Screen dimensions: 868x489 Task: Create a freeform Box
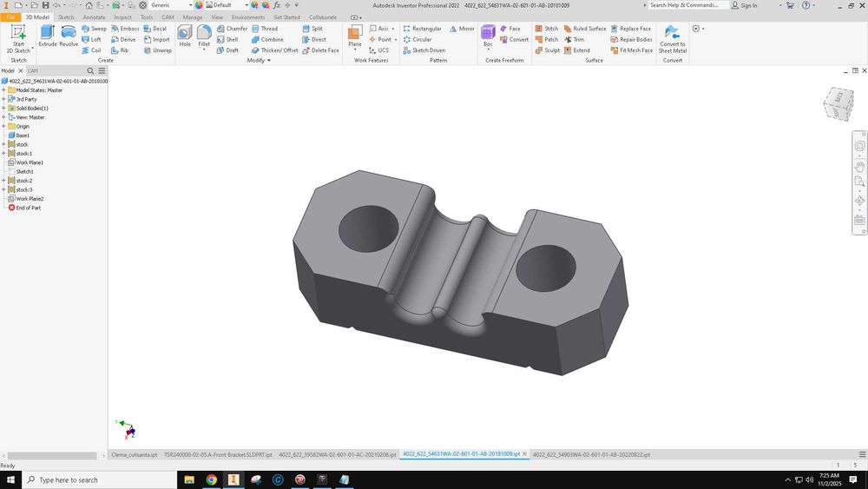tap(488, 35)
